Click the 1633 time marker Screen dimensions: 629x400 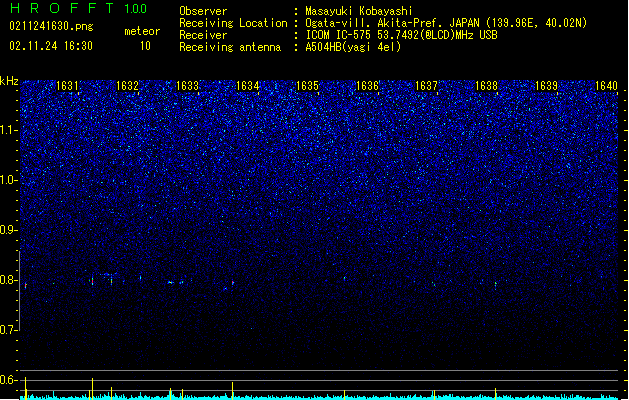point(187,86)
